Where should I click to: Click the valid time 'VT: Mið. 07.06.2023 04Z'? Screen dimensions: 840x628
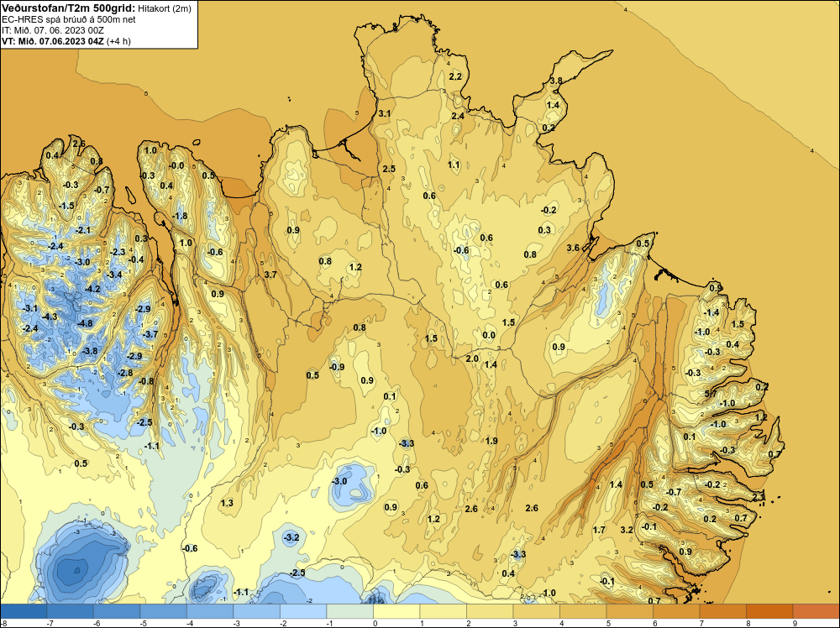coord(52,41)
